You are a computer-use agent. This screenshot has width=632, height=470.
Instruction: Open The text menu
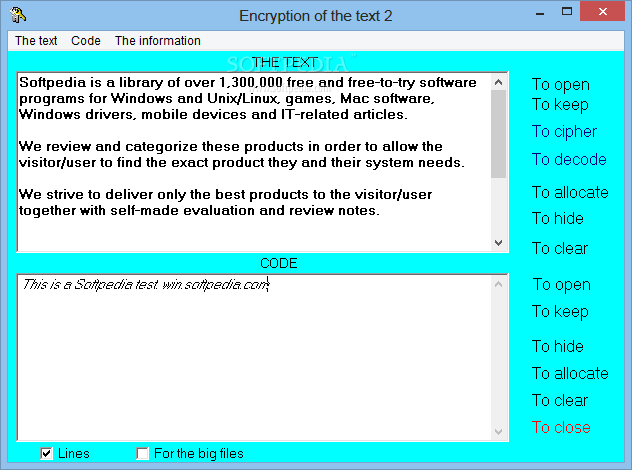[x=36, y=41]
